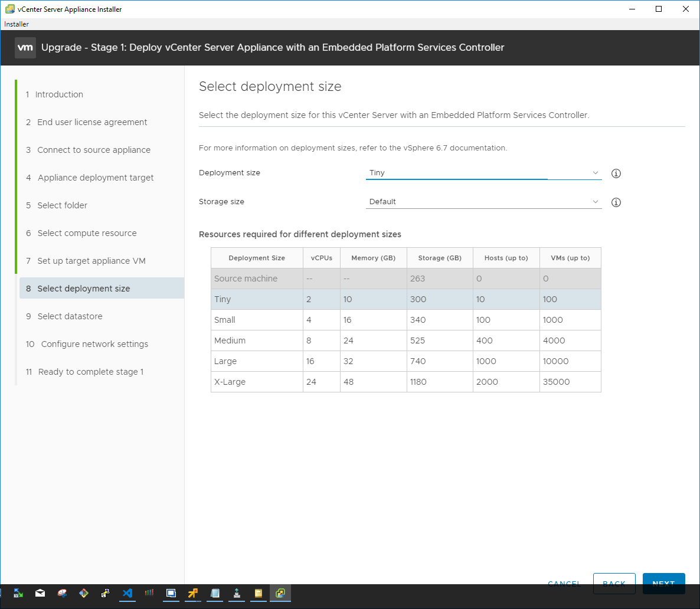Click the Tiny row in the table

(x=406, y=299)
